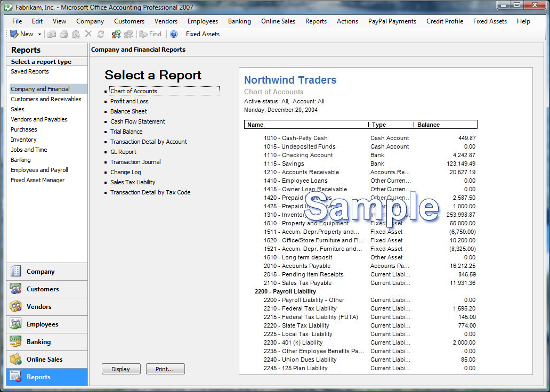Select Company and Financial report type
The height and width of the screenshot is (392, 550).
click(48, 89)
